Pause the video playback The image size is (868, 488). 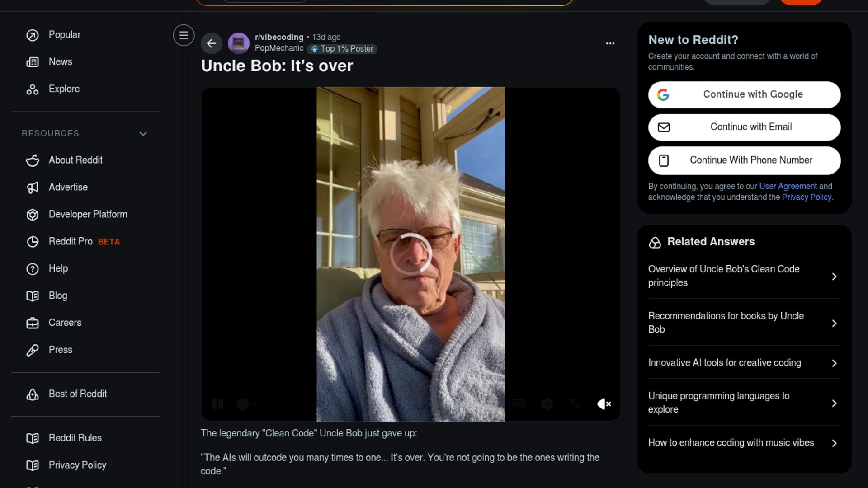tap(217, 404)
